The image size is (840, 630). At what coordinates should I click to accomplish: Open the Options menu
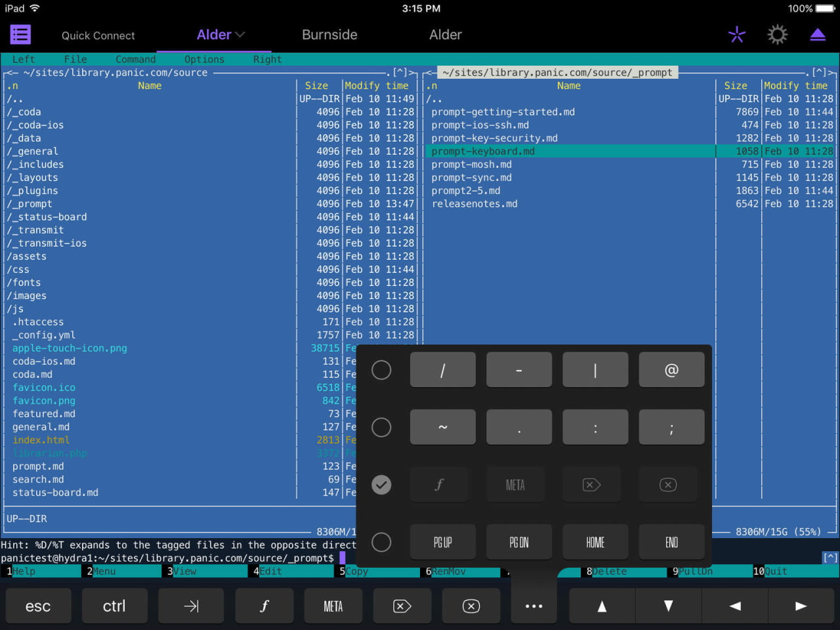204,59
